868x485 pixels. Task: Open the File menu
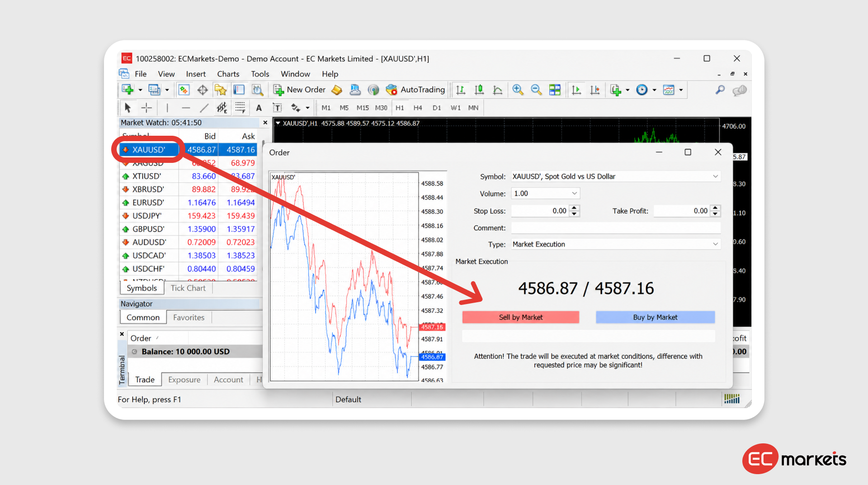click(141, 74)
